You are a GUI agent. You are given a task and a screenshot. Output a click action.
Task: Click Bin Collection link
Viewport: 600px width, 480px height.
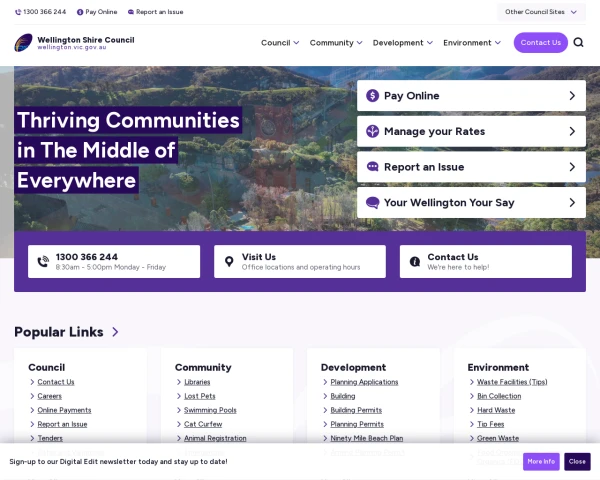499,396
